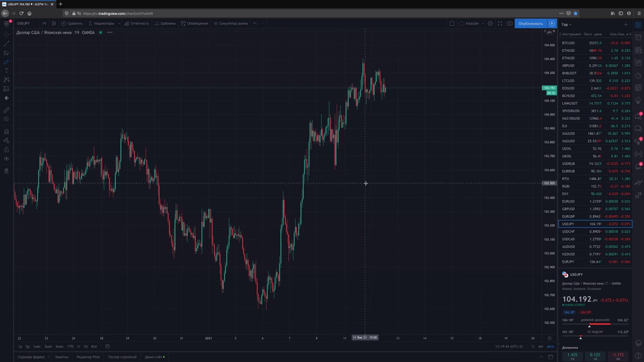
Task: Open the Тестер стратегий tab
Action: pyautogui.click(x=122, y=357)
